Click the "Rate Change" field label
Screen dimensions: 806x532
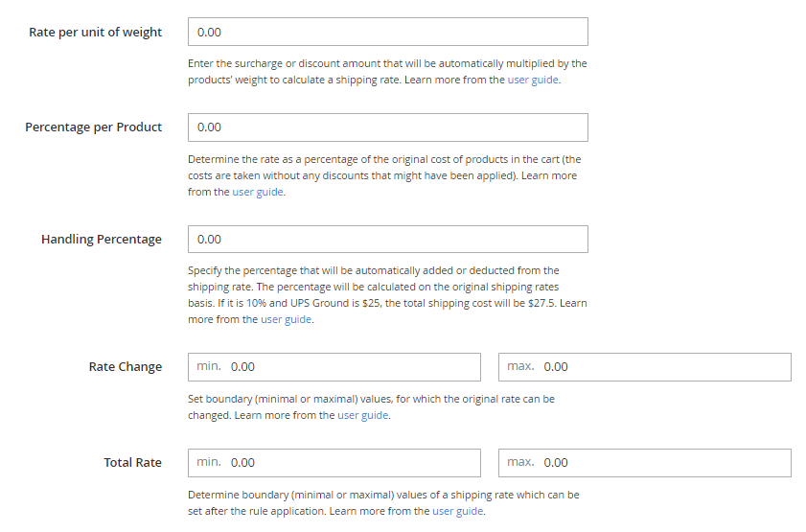126,366
